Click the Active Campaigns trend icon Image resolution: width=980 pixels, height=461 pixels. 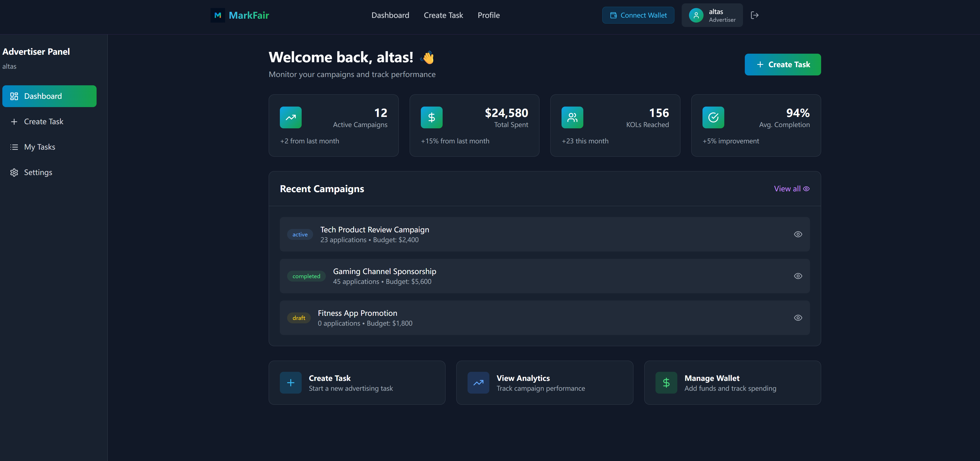pyautogui.click(x=291, y=117)
